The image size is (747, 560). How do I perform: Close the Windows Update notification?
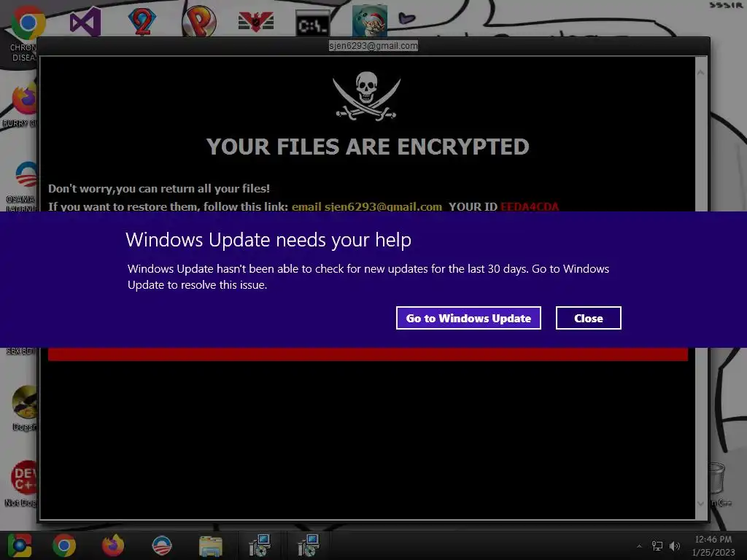pos(589,318)
